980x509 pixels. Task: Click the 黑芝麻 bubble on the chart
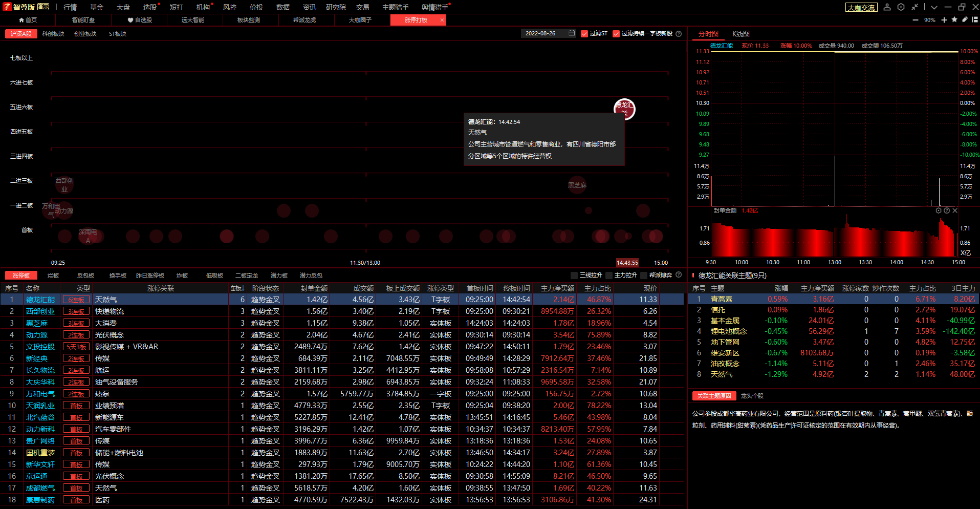point(577,185)
